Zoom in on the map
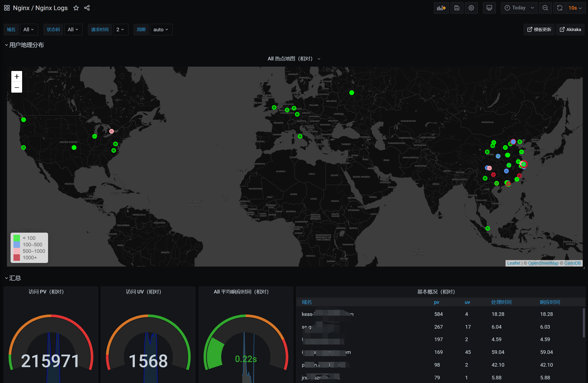This screenshot has height=383, width=588. [17, 77]
